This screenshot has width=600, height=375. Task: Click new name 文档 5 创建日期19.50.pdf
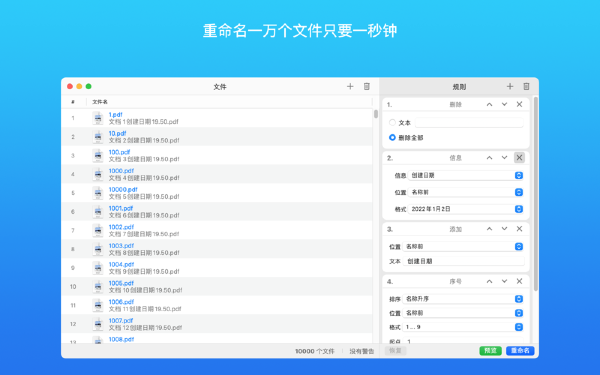click(144, 197)
